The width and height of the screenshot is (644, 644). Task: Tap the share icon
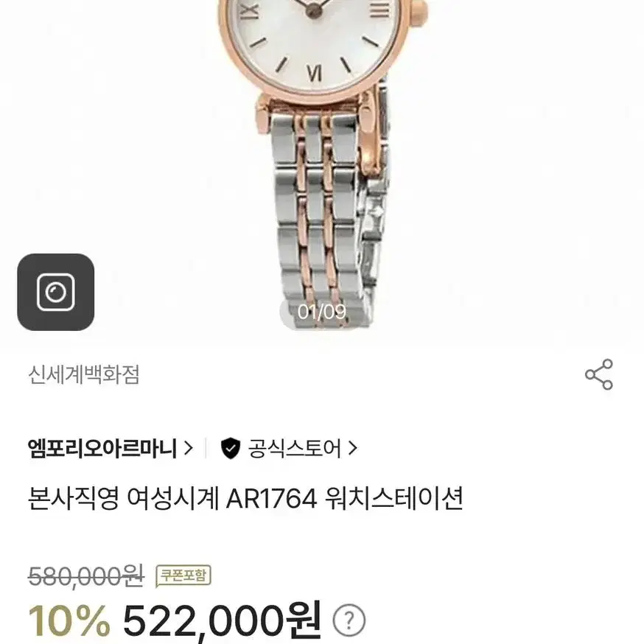click(599, 374)
